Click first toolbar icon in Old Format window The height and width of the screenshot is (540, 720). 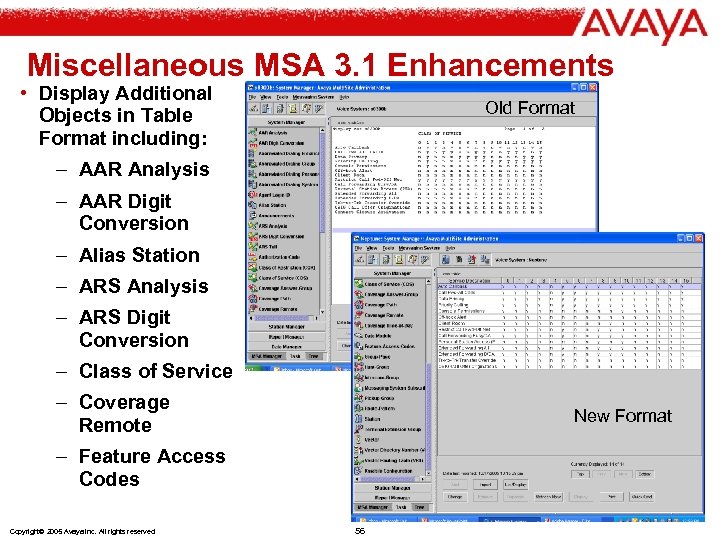pyautogui.click(x=253, y=109)
